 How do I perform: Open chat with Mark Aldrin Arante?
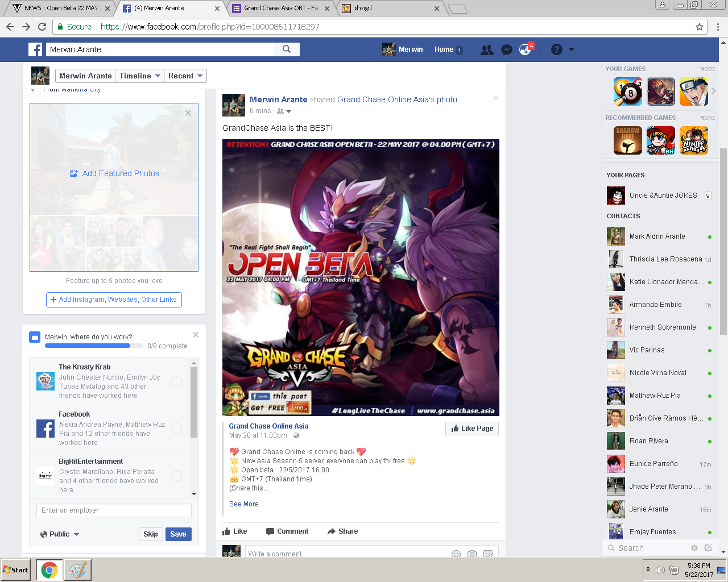pyautogui.click(x=660, y=236)
